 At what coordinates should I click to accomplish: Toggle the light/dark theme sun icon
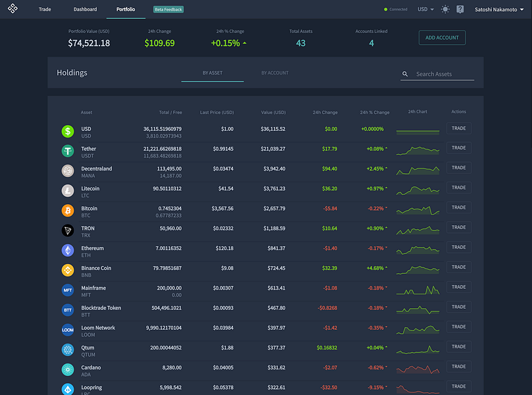click(445, 9)
